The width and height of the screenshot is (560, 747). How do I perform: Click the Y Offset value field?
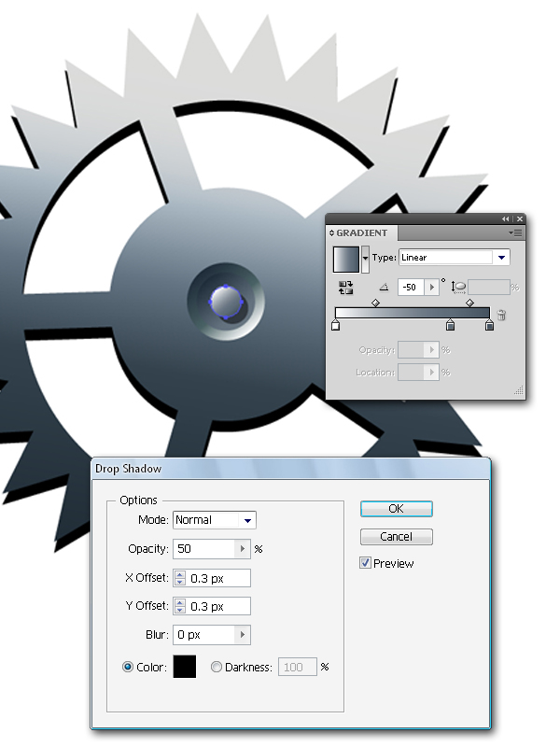pos(217,606)
